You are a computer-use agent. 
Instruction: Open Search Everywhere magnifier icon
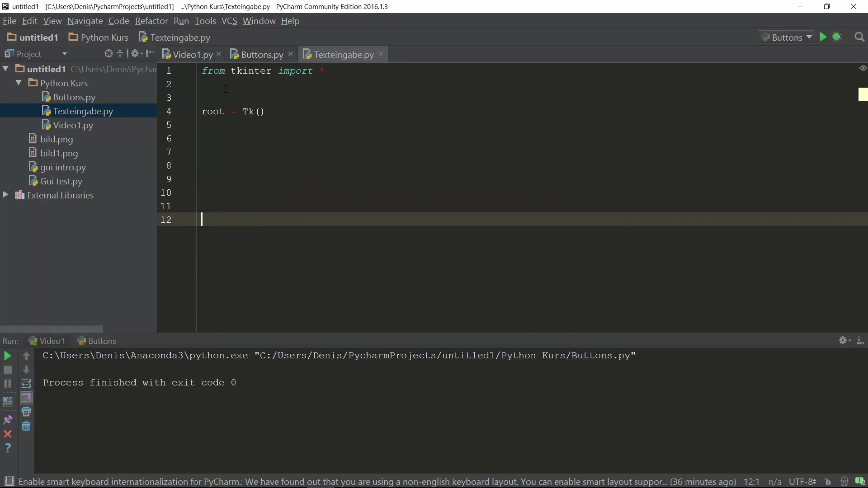859,37
